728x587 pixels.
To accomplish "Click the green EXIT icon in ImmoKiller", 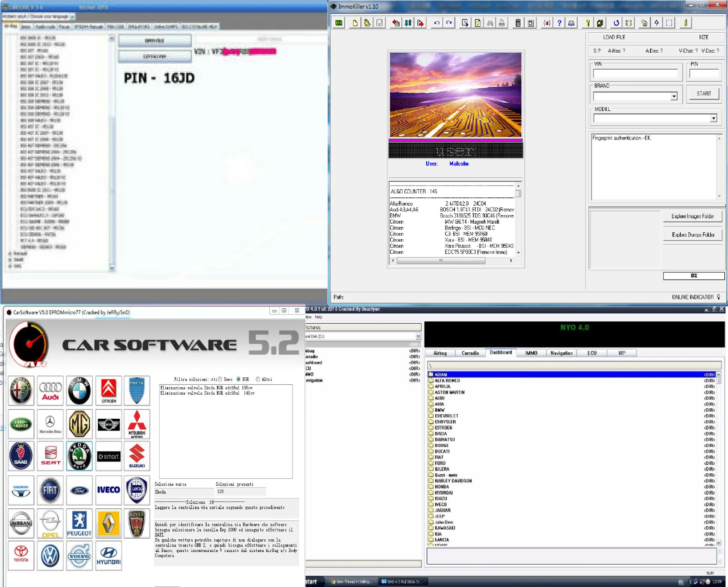I will [339, 23].
